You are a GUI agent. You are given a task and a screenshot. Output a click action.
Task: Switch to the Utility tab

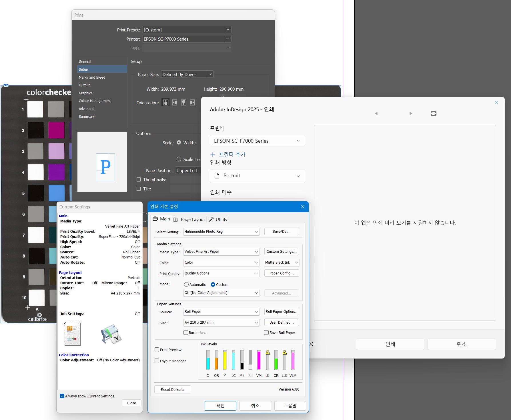[x=218, y=219]
